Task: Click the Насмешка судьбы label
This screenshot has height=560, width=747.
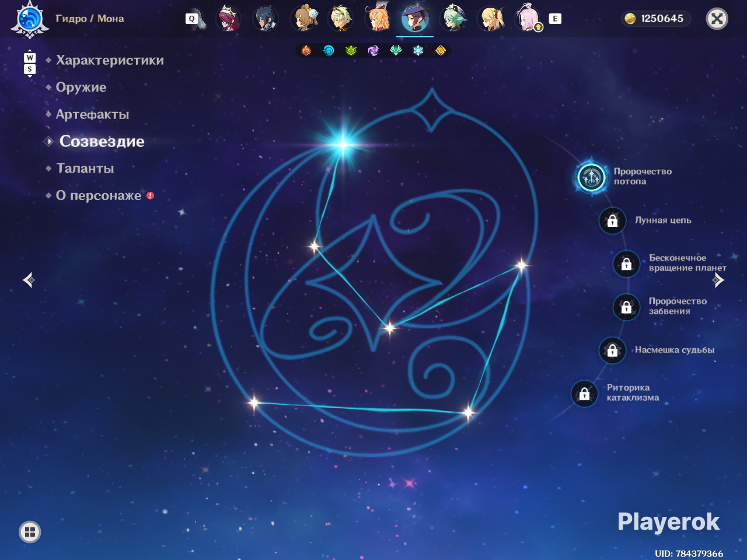Action: pyautogui.click(x=675, y=350)
